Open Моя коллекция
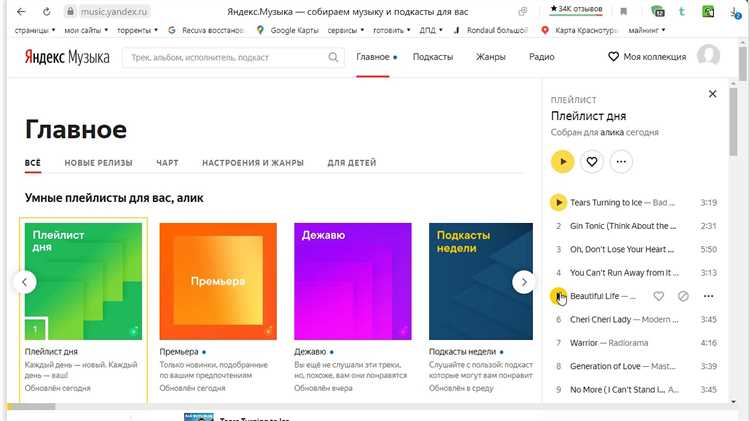 click(x=649, y=57)
